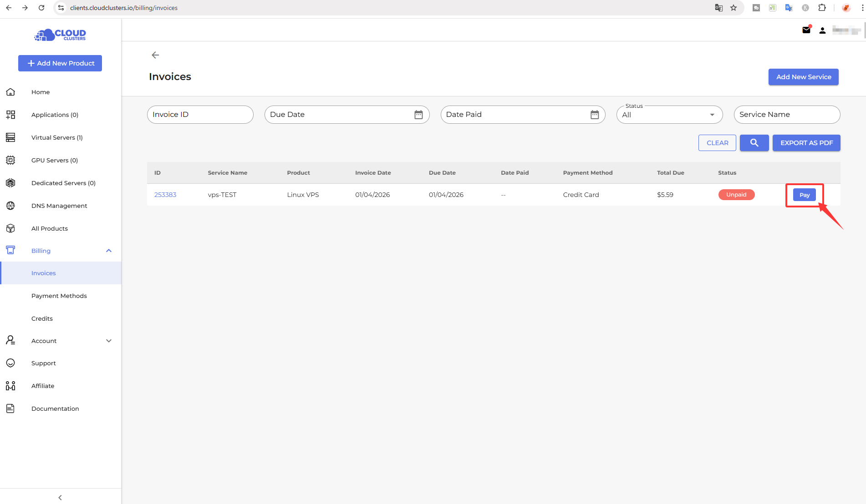Collapse the Billing menu section
Screen dimensions: 866x504
coord(108,251)
